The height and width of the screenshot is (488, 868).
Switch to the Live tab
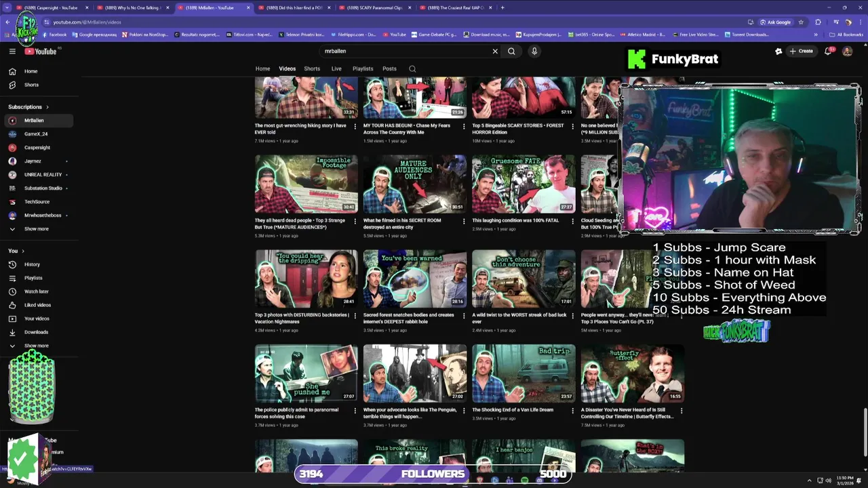coord(336,68)
